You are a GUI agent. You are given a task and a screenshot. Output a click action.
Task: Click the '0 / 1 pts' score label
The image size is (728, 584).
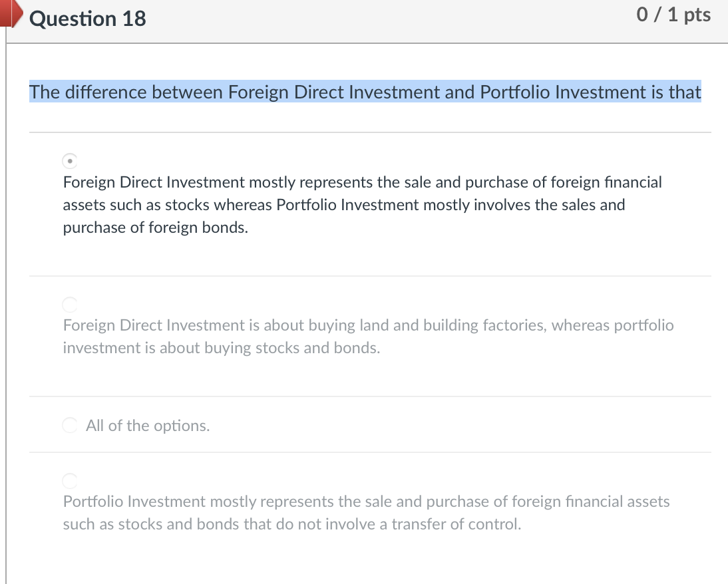(674, 14)
